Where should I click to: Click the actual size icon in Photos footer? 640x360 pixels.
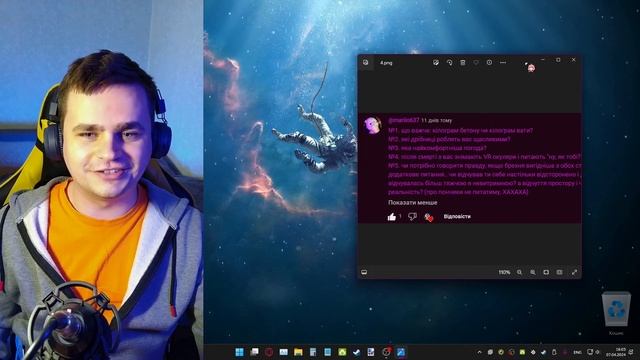(560, 272)
